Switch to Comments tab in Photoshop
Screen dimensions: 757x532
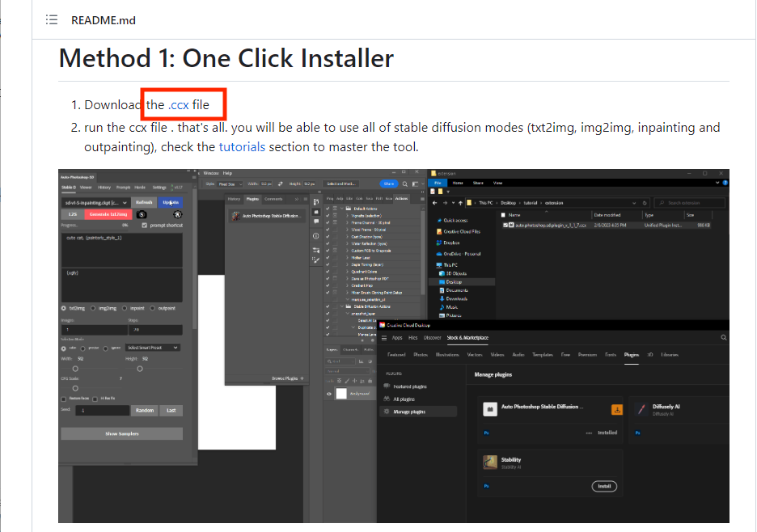click(273, 199)
